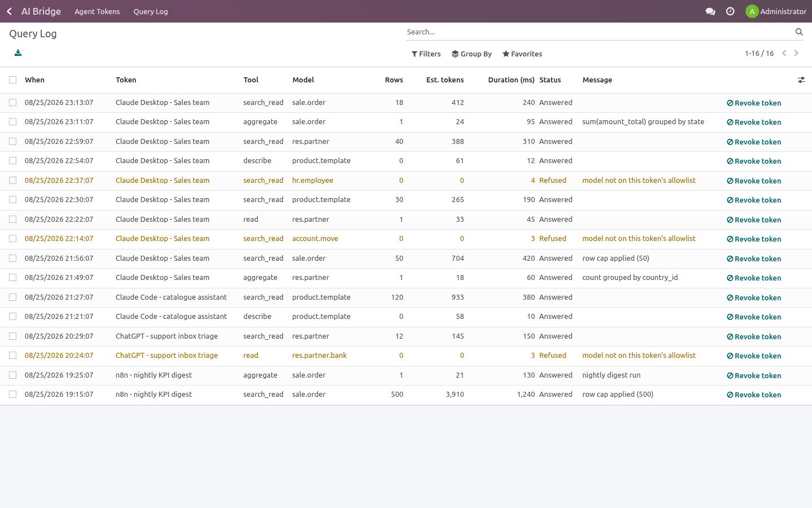The width and height of the screenshot is (812, 508).
Task: Sort by the Status column header
Action: pos(550,80)
